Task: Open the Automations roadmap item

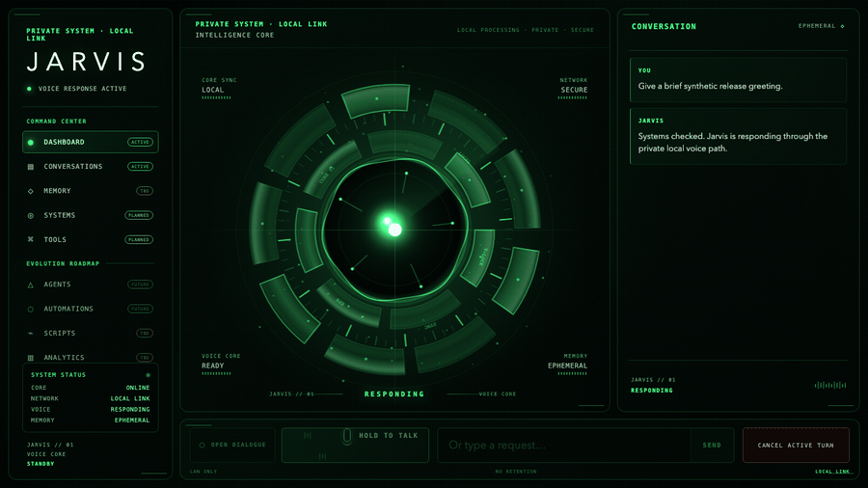Action: [91, 309]
